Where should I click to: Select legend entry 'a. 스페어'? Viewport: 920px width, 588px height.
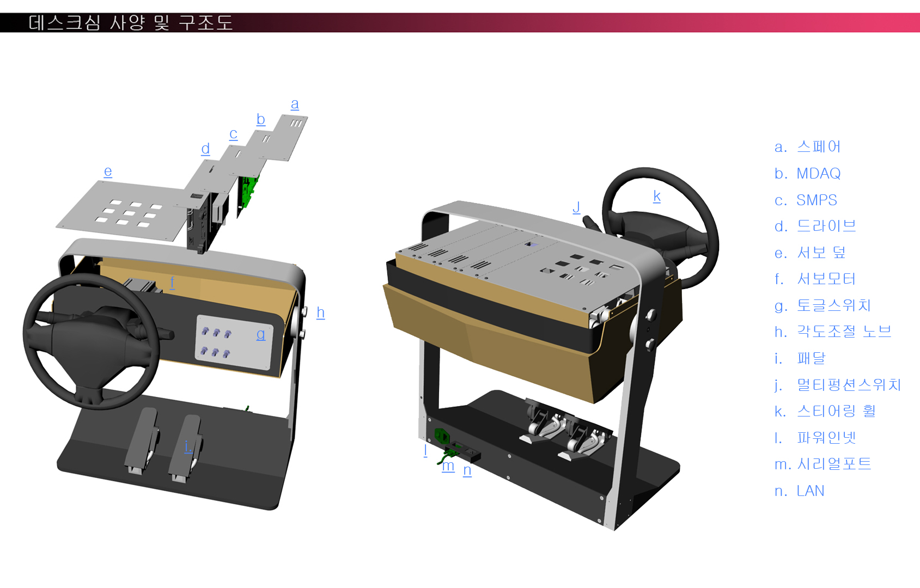click(x=808, y=147)
